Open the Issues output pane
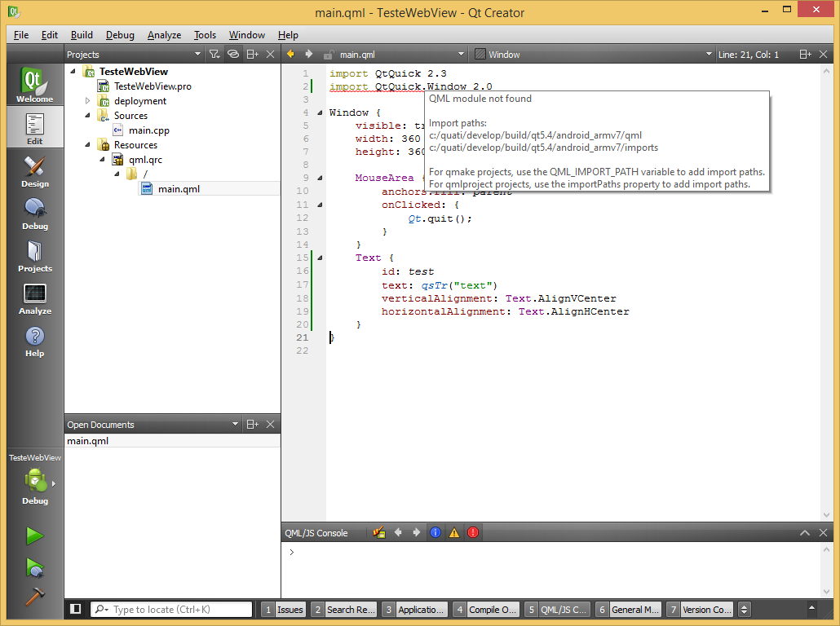Viewport: 840px width, 626px height. 283,610
